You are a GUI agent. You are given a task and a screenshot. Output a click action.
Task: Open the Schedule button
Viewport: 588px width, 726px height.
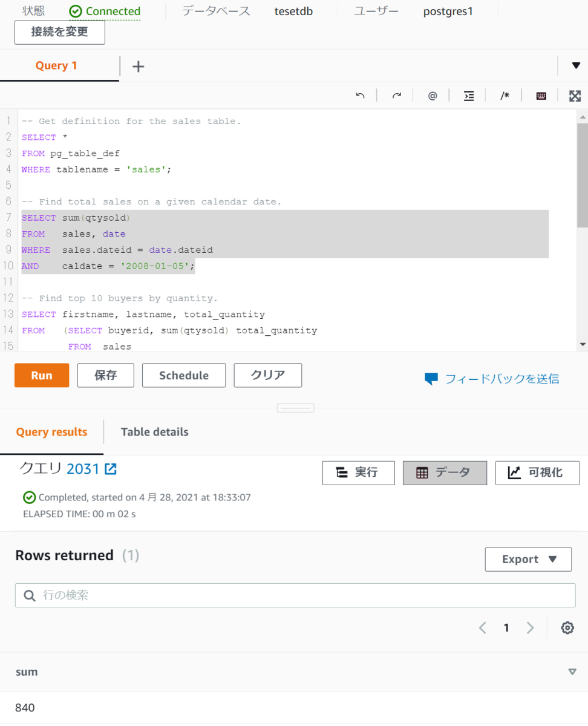(184, 376)
